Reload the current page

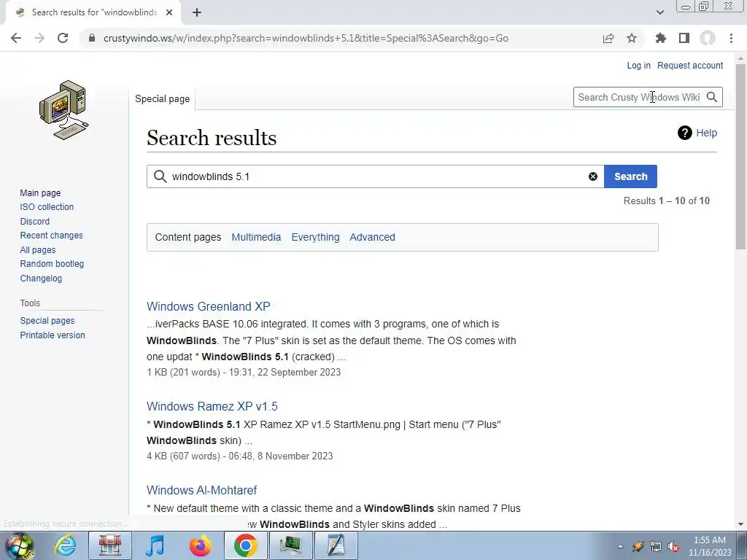coord(63,38)
